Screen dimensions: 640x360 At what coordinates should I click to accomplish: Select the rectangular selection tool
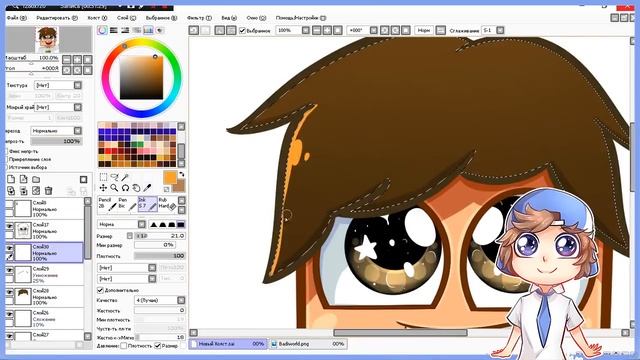point(103,177)
